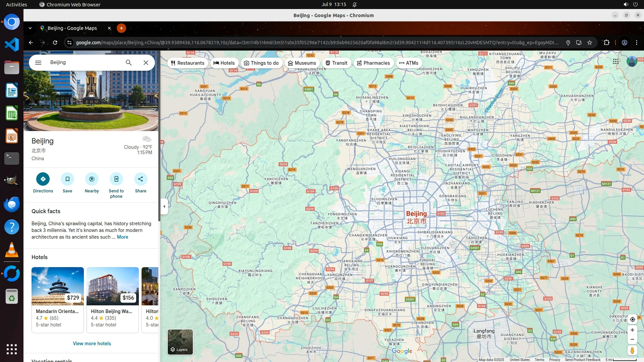Click the Directions icon button
Screen dimensions: 644x362
(x=43, y=179)
